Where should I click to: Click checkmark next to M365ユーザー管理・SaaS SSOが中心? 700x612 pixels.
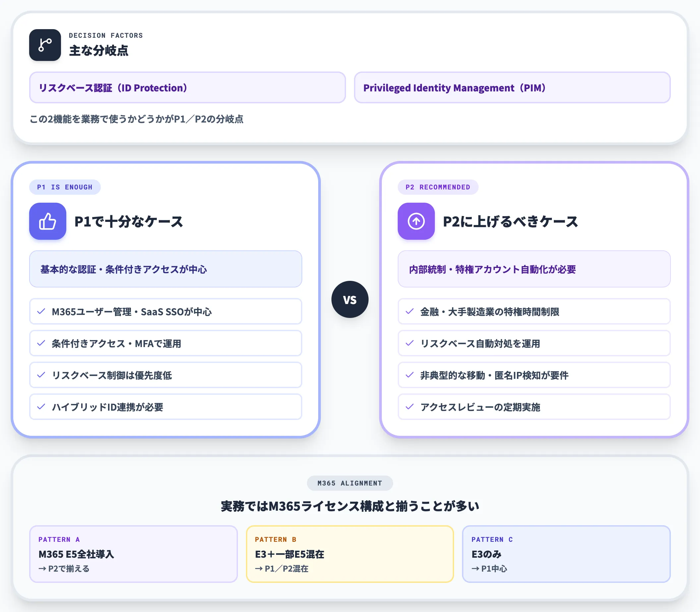click(x=41, y=311)
